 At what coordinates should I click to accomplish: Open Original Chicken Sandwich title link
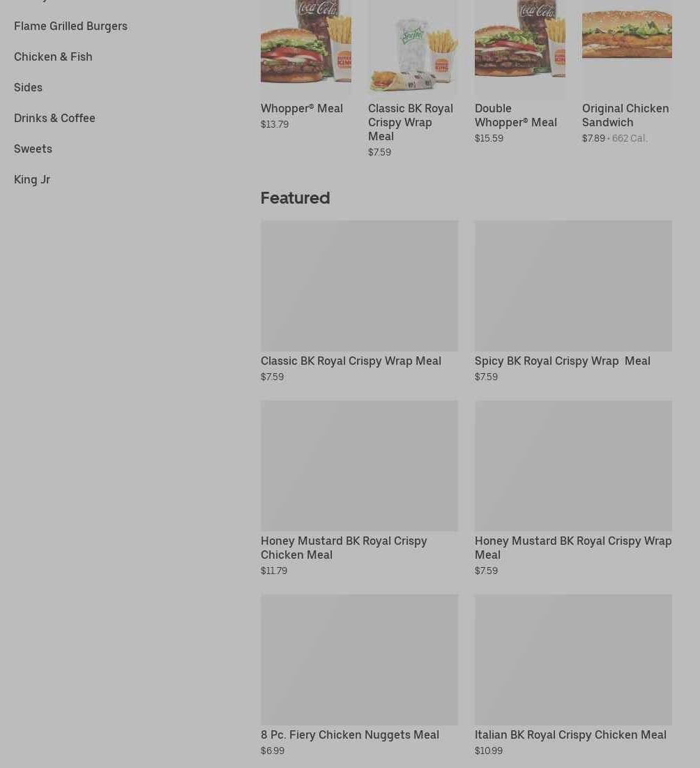click(625, 115)
